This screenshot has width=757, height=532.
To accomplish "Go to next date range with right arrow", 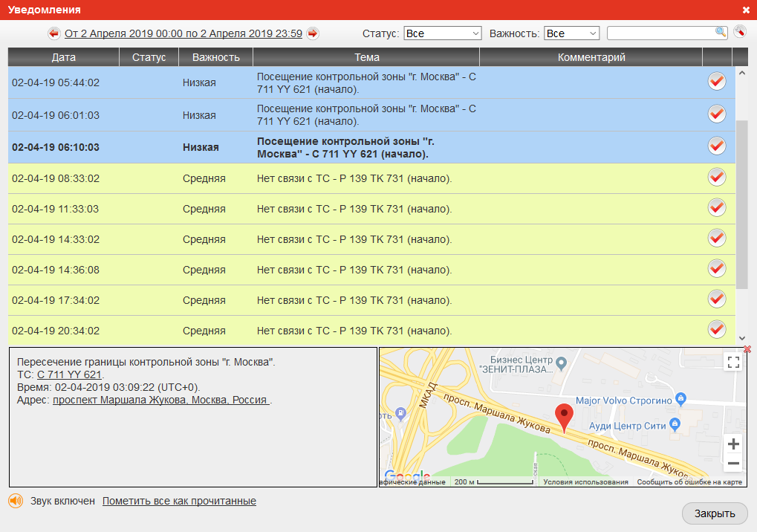I will 313,33.
